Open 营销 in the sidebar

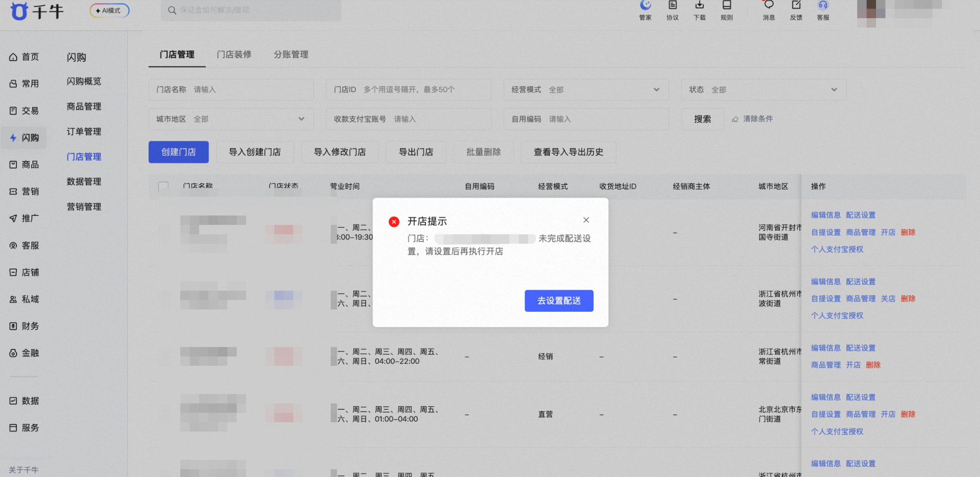[24, 191]
